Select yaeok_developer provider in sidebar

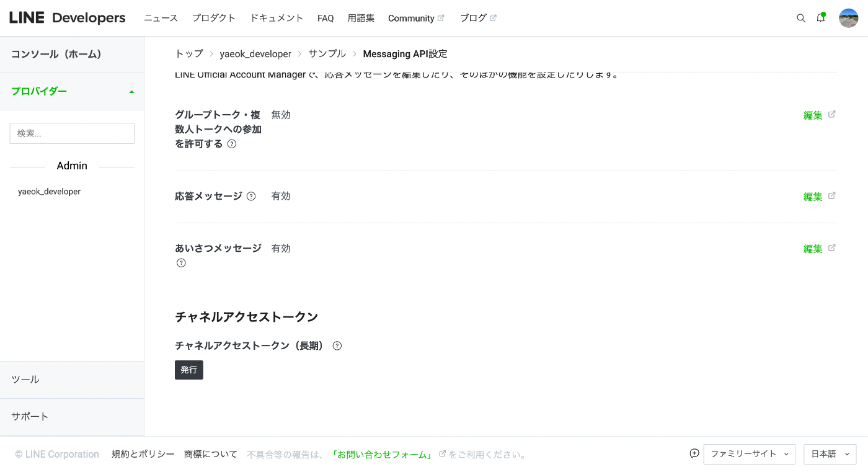[x=50, y=192]
